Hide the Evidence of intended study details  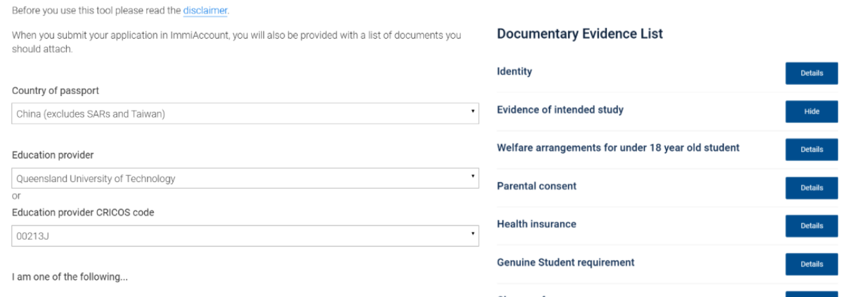click(x=811, y=111)
